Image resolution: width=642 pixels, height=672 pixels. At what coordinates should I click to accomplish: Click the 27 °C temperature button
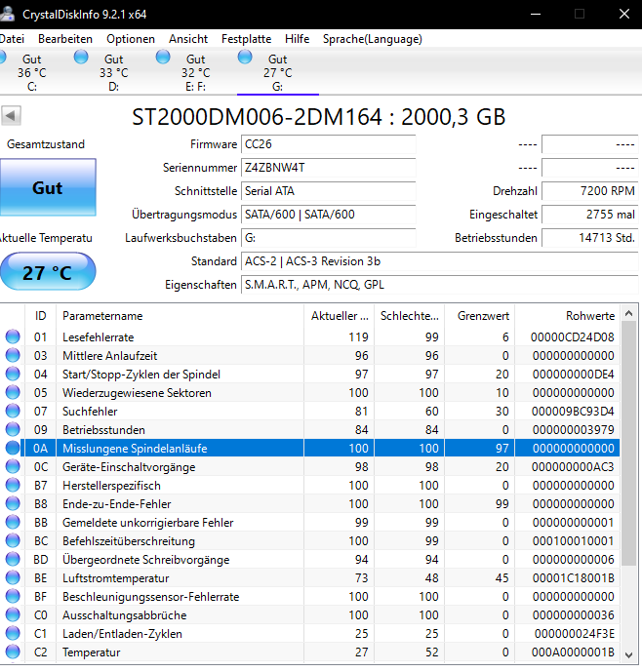point(47,272)
